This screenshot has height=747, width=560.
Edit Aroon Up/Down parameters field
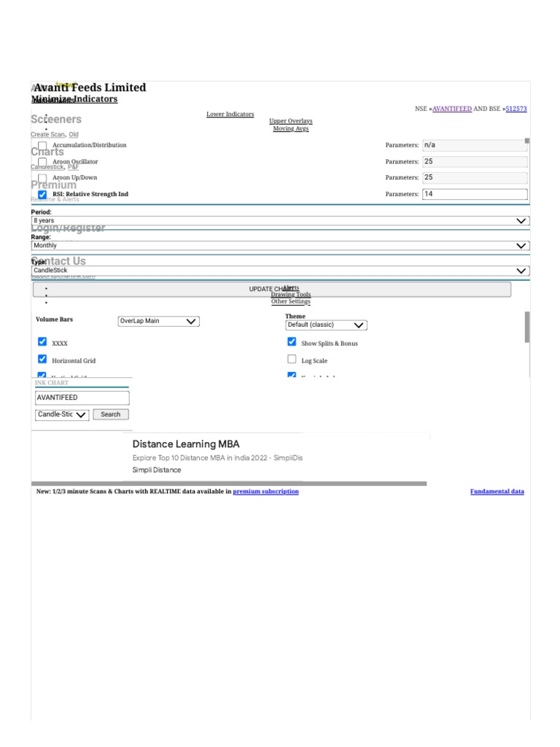tap(475, 178)
